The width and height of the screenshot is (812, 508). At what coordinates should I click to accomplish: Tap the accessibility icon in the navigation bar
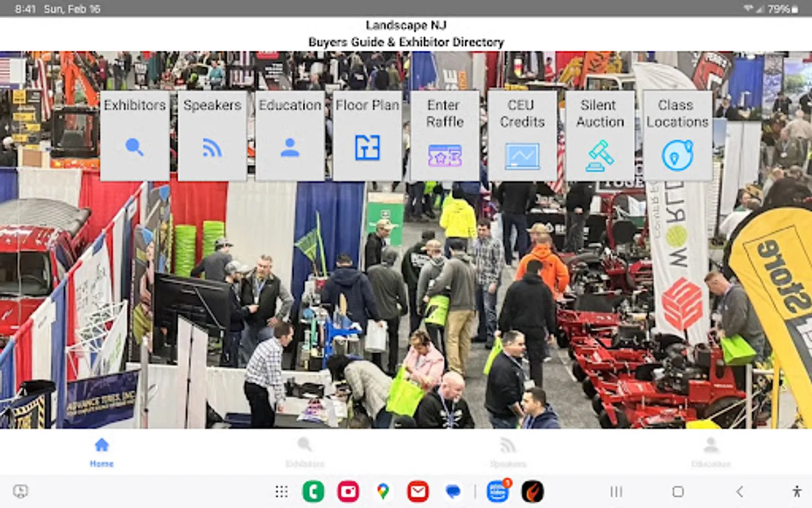pyautogui.click(x=797, y=491)
